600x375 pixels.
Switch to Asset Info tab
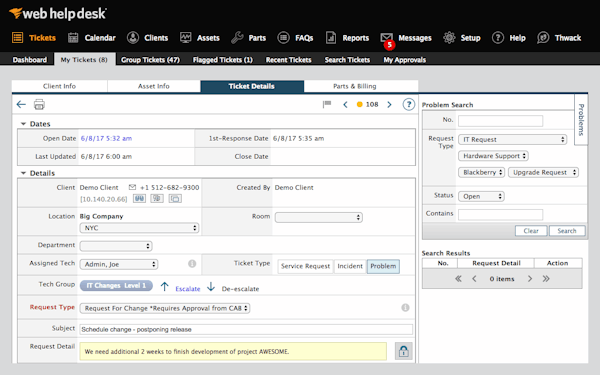point(154,86)
